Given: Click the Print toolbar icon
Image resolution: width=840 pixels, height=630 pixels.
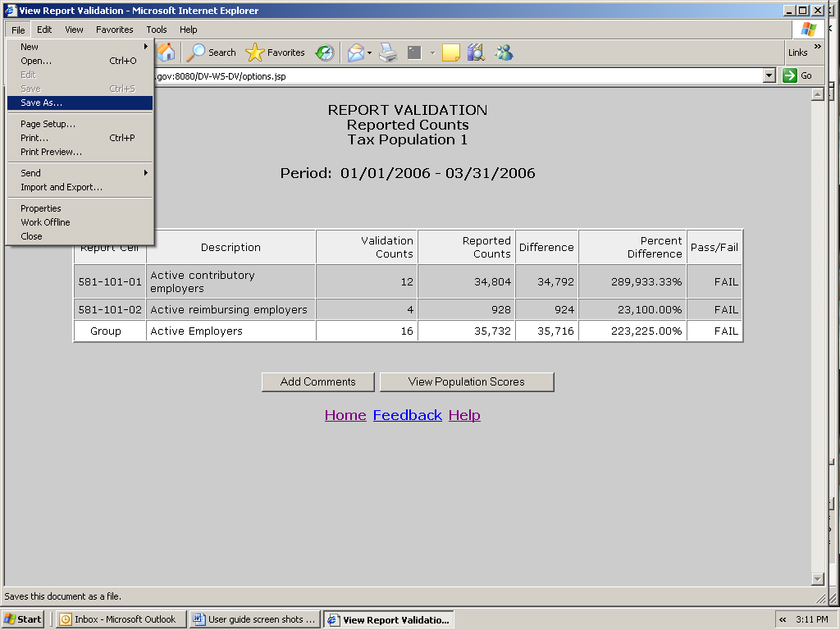Looking at the screenshot, I should 388,52.
